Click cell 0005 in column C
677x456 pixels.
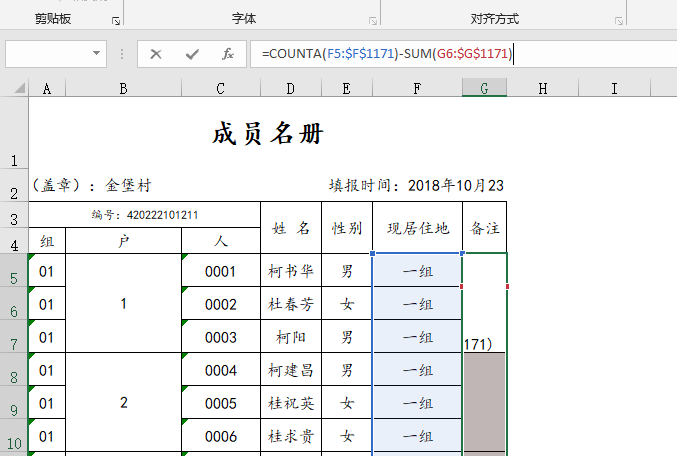[x=221, y=402]
